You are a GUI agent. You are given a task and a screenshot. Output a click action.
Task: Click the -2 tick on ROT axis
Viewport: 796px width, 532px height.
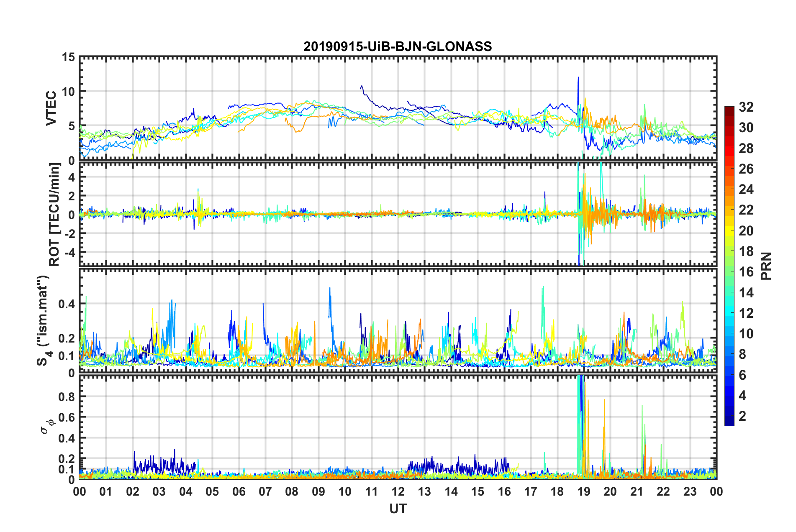(69, 233)
